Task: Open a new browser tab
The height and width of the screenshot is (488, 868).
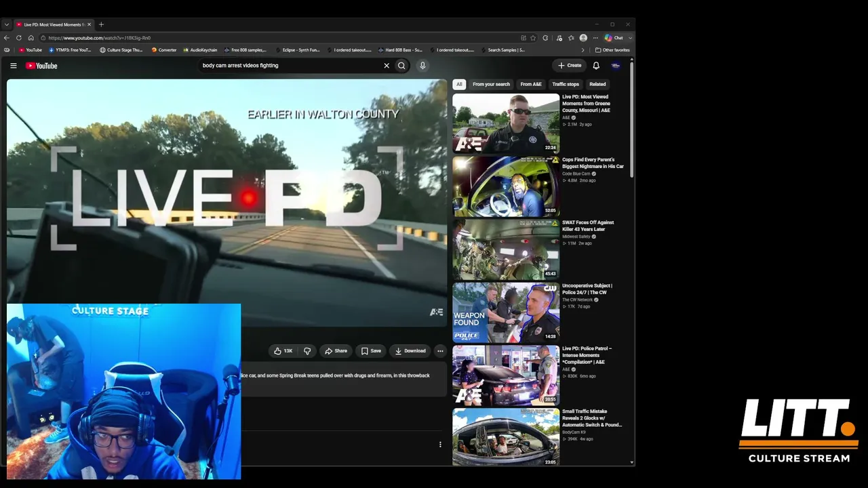Action: pyautogui.click(x=101, y=24)
